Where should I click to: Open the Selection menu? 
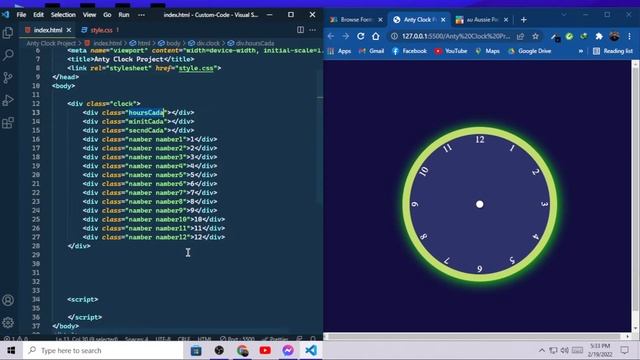[63, 15]
